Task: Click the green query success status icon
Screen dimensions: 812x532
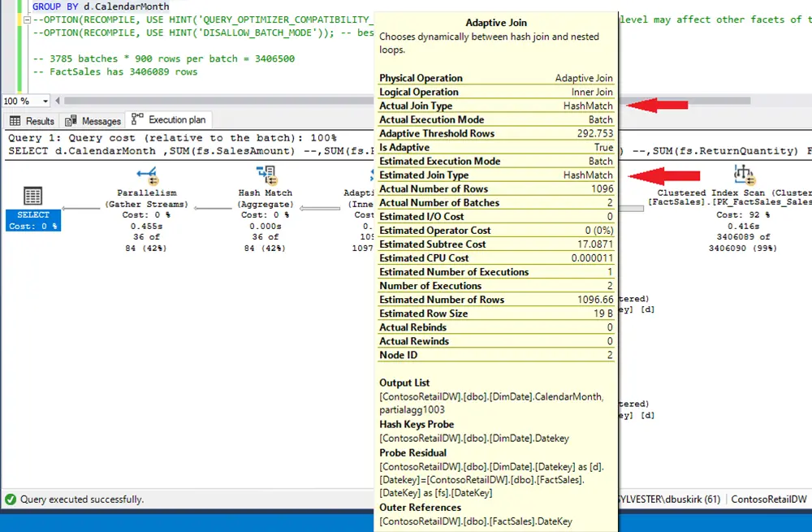Action: point(11,500)
